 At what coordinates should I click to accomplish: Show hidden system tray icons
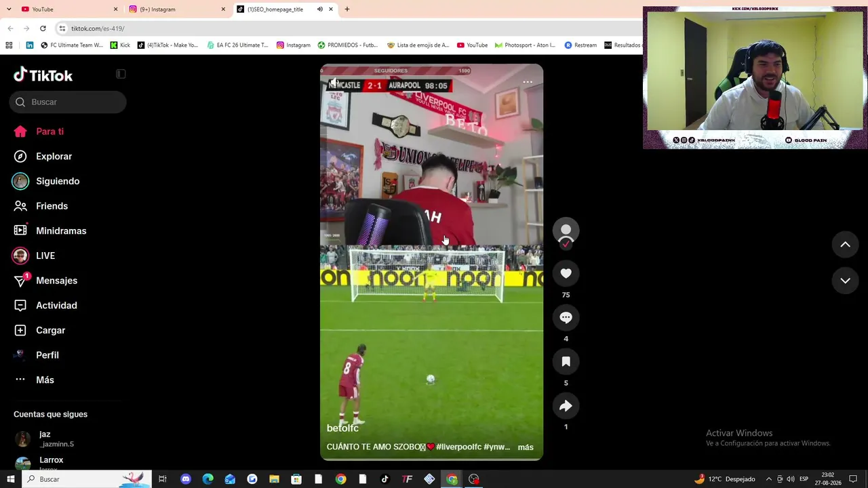[768, 479]
